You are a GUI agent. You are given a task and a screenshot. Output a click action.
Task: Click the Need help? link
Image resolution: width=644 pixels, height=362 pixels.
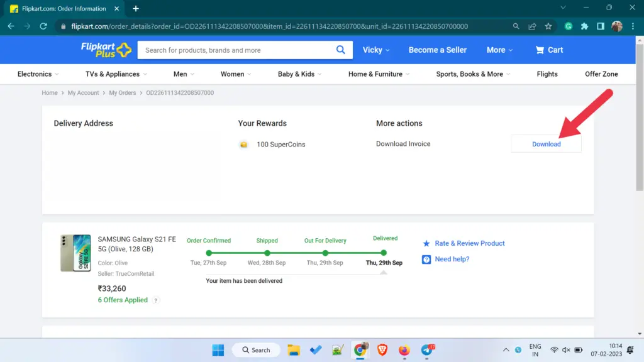452,260
